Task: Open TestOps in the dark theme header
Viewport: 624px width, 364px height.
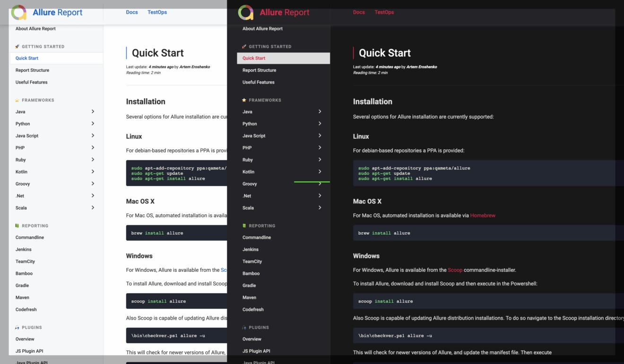Action: pyautogui.click(x=384, y=12)
